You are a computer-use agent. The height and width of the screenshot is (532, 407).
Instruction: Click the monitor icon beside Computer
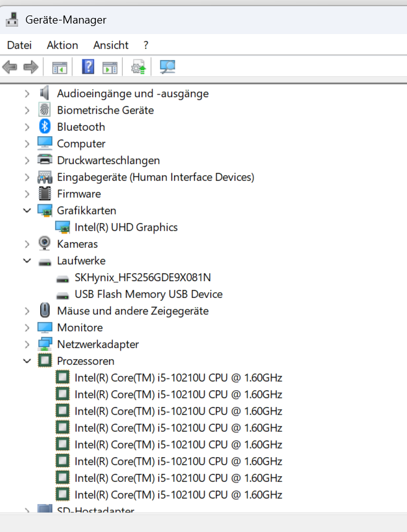point(45,143)
